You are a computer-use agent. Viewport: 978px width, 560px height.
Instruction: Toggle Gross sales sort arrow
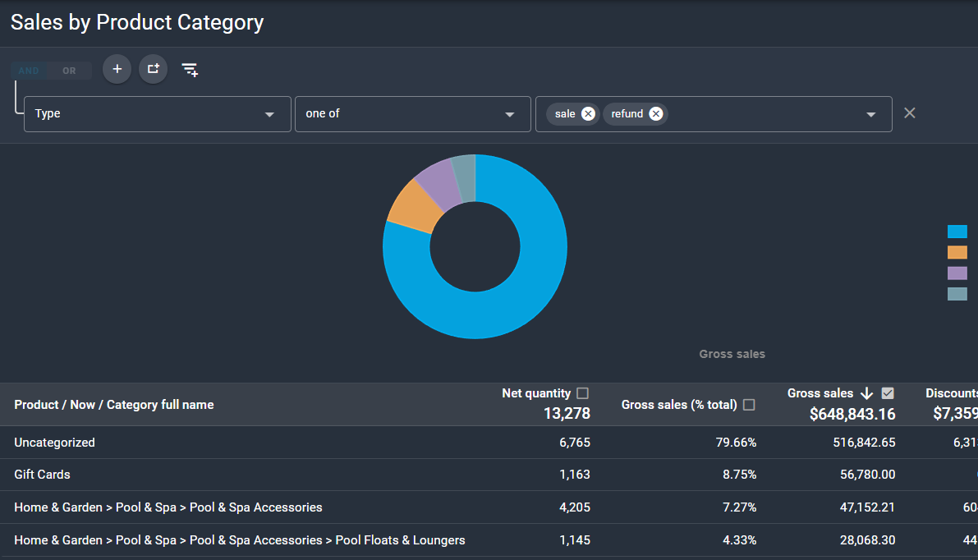(866, 393)
